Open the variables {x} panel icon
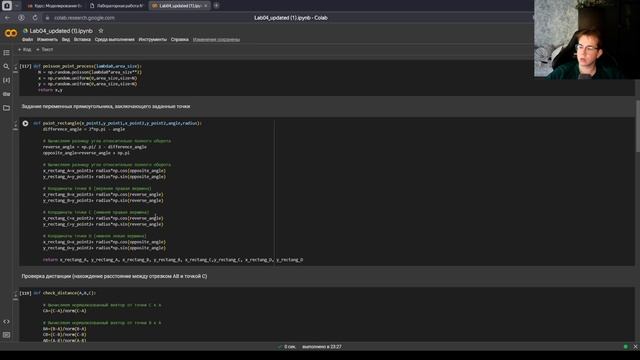The image size is (640, 360). 6,80
